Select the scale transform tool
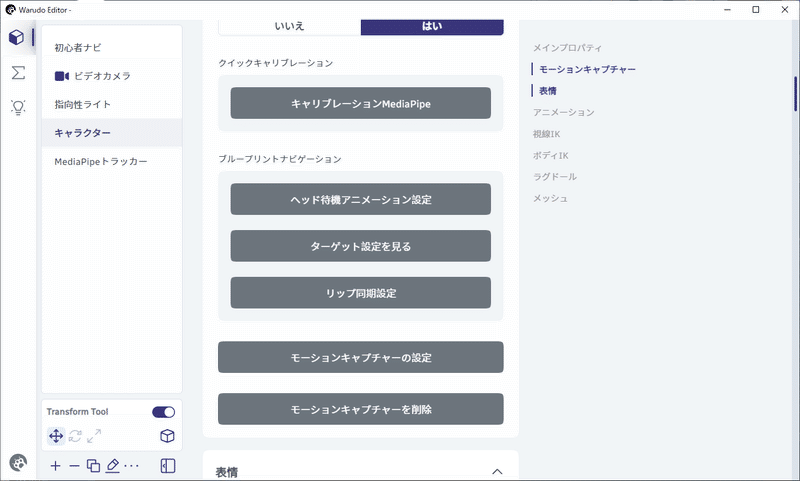 [94, 436]
